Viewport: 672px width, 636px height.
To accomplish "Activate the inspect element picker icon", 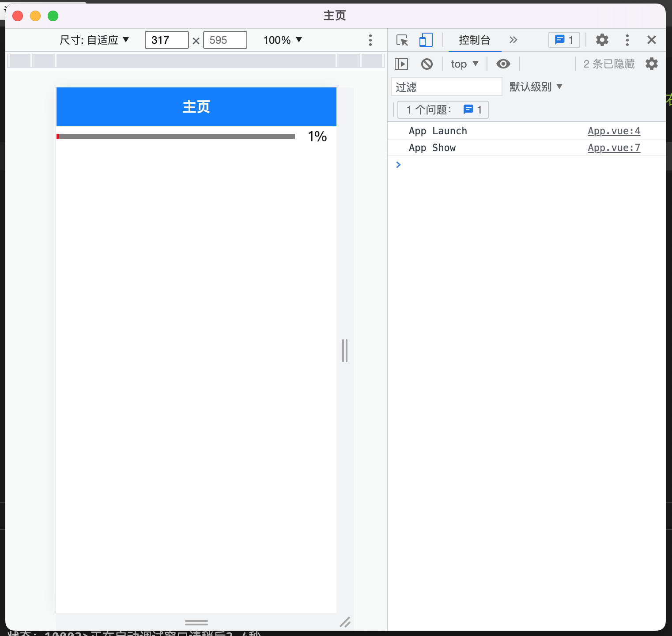I will (x=402, y=40).
